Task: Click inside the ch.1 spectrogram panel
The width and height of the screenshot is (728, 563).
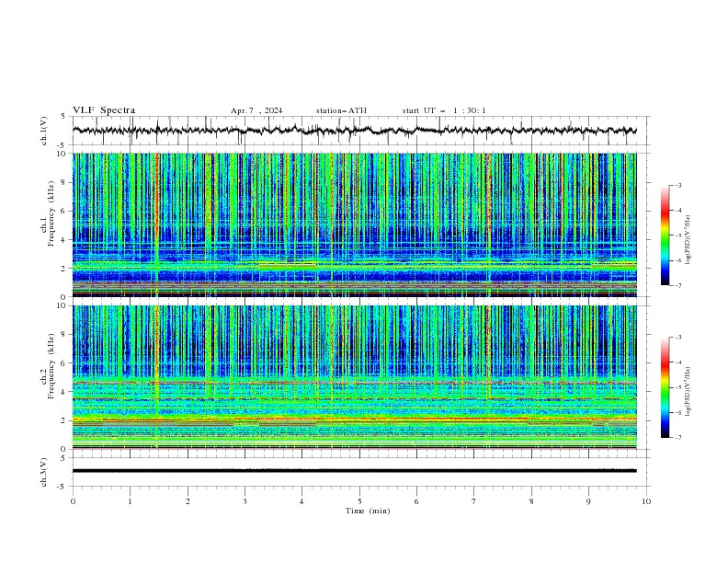Action: pos(355,224)
